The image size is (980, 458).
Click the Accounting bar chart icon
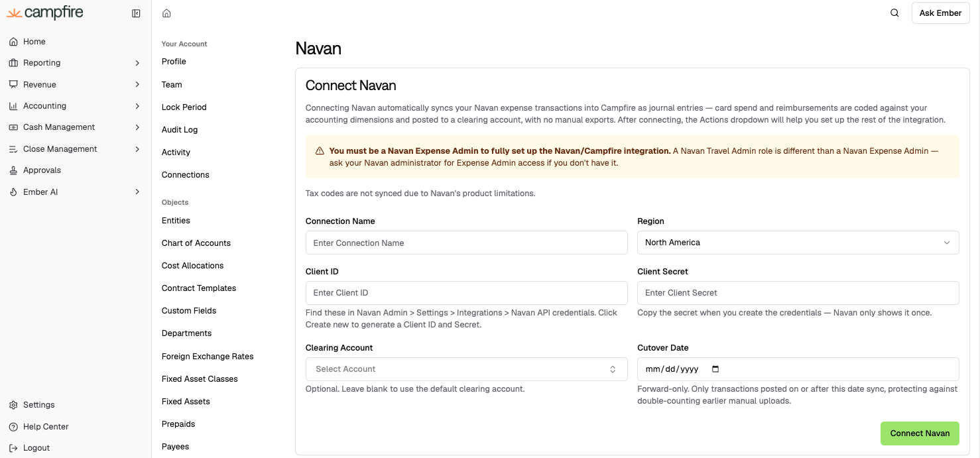click(x=13, y=106)
